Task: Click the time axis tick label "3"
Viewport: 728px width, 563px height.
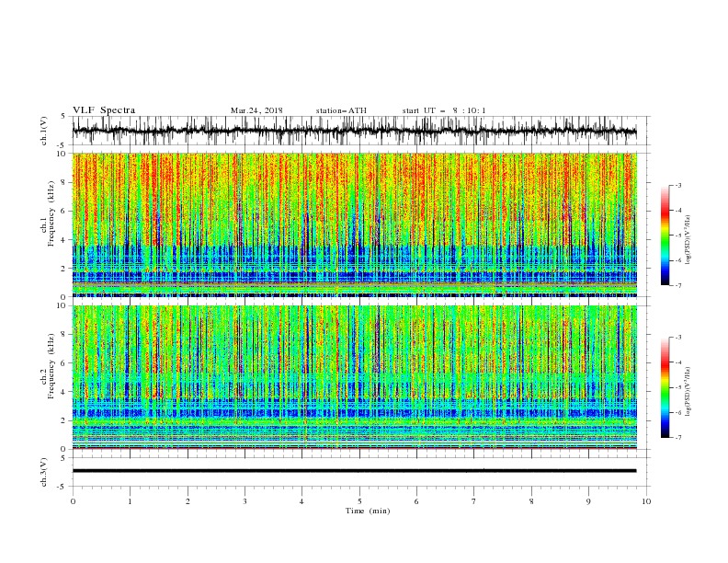Action: click(x=245, y=501)
